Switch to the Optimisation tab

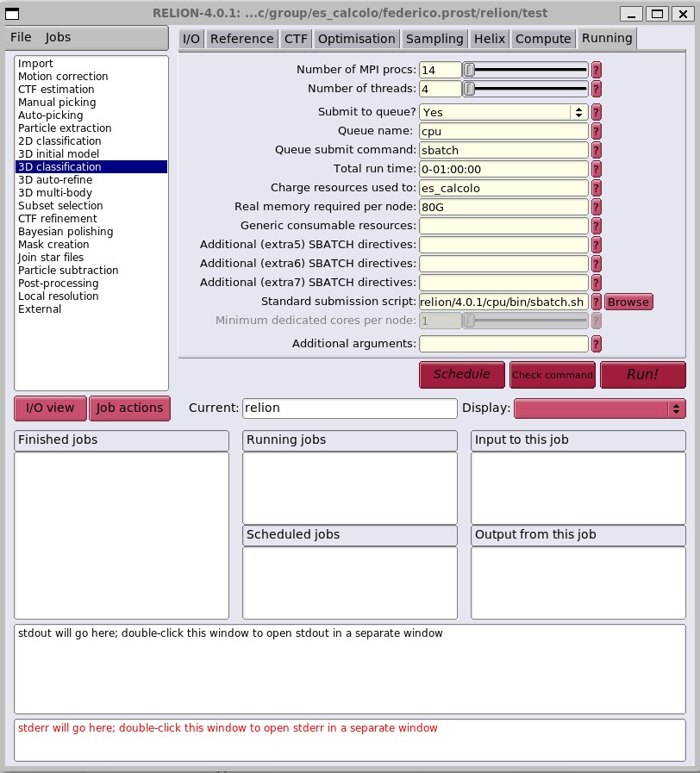click(356, 39)
